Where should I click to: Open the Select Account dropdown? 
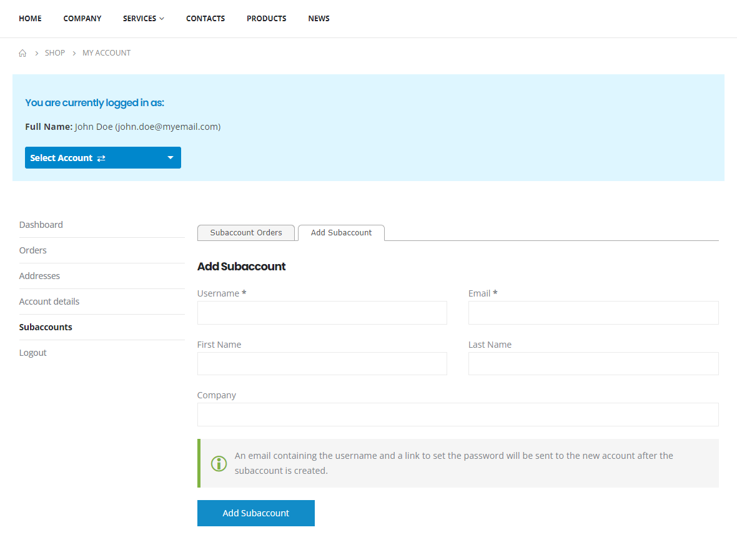pos(103,158)
